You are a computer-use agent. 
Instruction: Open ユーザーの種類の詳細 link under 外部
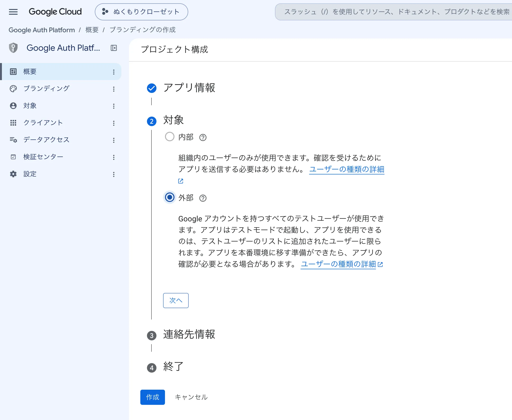(338, 264)
